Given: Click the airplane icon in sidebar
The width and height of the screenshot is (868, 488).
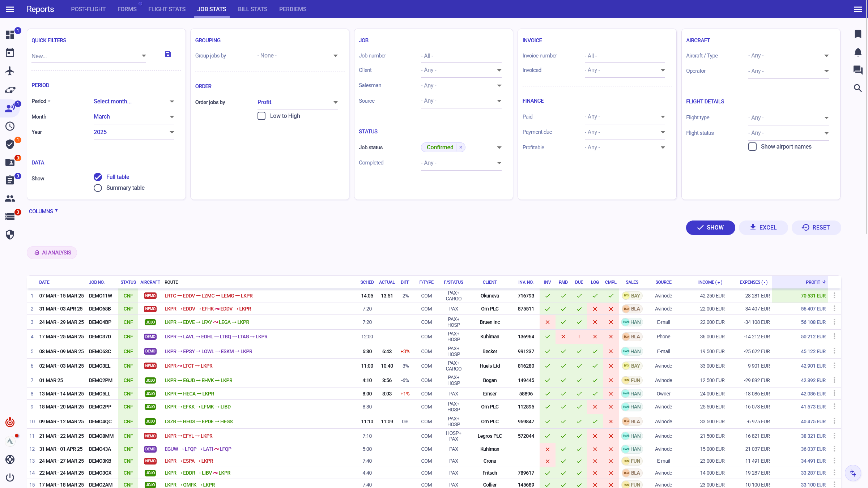Looking at the screenshot, I should coord(10,71).
